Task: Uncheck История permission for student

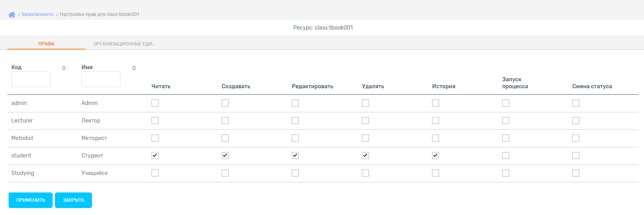Action: (436, 156)
